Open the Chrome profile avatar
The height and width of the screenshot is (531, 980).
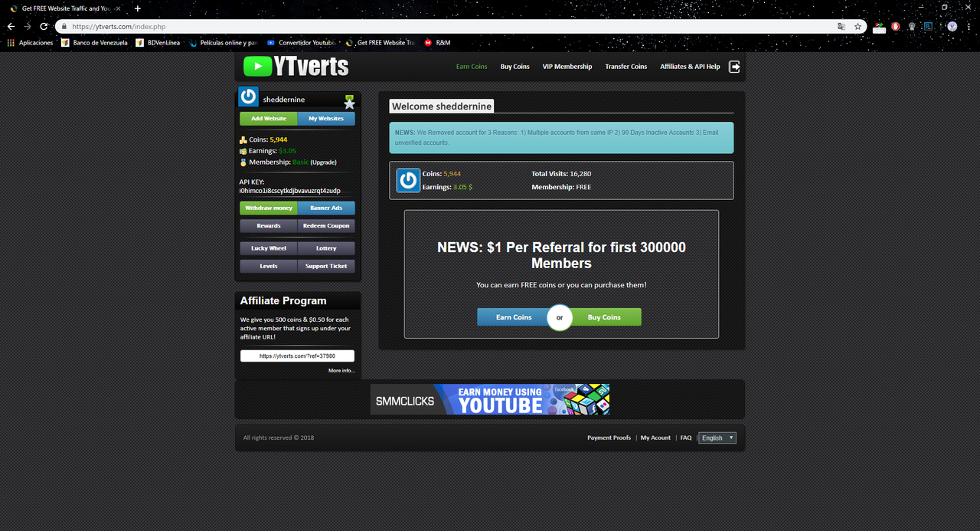point(952,26)
